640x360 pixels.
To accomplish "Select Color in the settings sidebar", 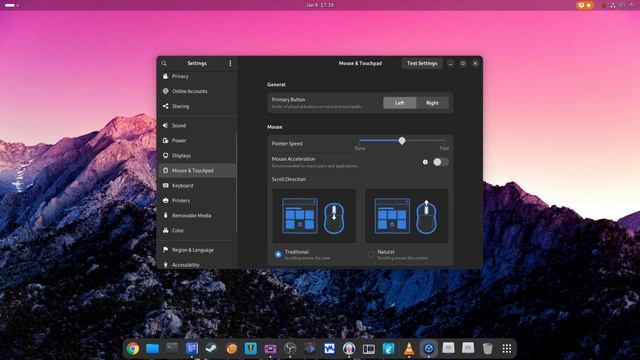I will (197, 231).
